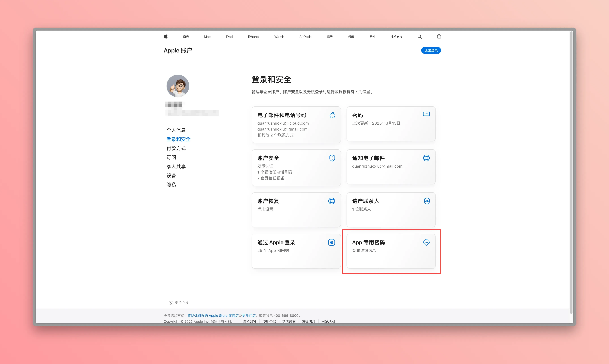Click lifebuoy icon on 通知电子邮件 card
The image size is (609, 364).
[x=426, y=158]
